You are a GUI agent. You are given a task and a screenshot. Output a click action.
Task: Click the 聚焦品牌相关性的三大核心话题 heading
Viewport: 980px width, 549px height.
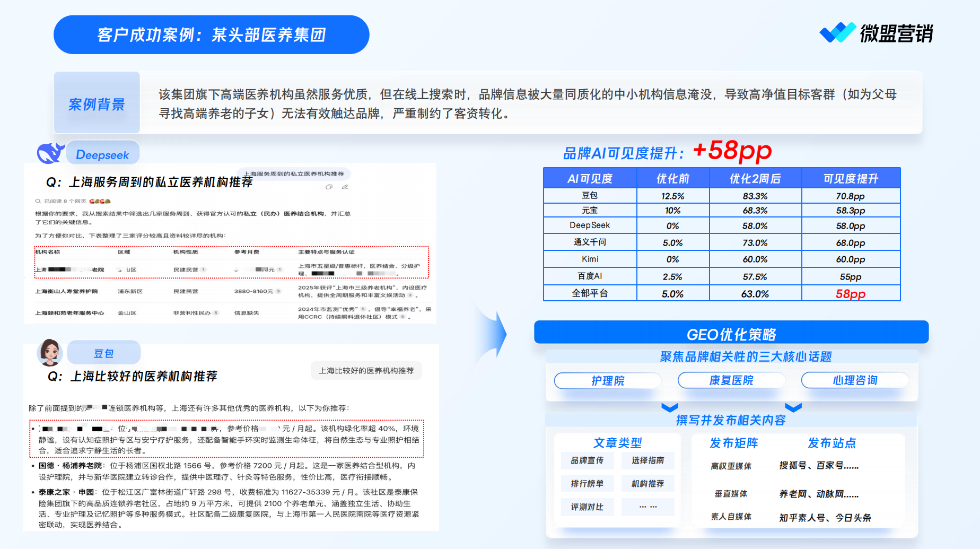tap(746, 357)
